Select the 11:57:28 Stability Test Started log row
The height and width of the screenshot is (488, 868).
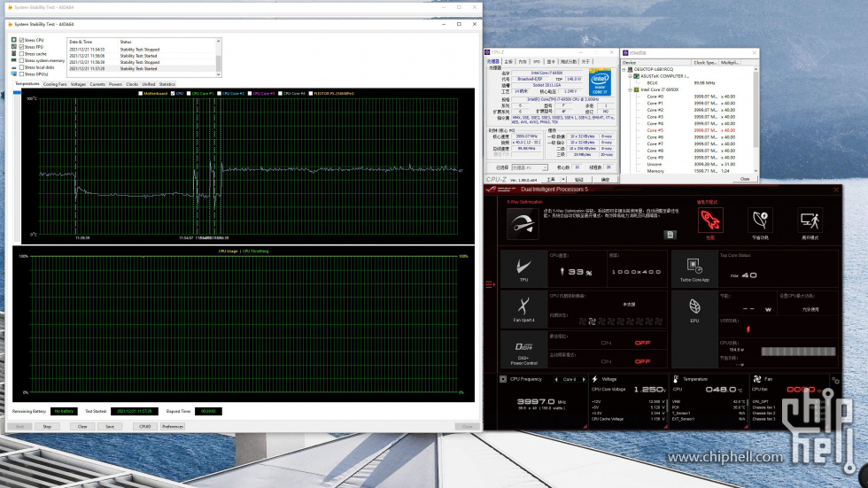pos(142,68)
